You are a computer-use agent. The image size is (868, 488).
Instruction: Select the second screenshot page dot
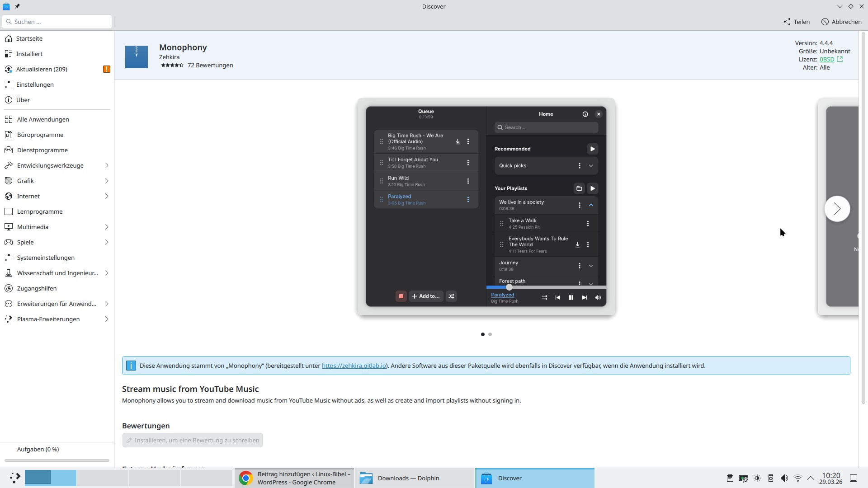click(x=490, y=334)
